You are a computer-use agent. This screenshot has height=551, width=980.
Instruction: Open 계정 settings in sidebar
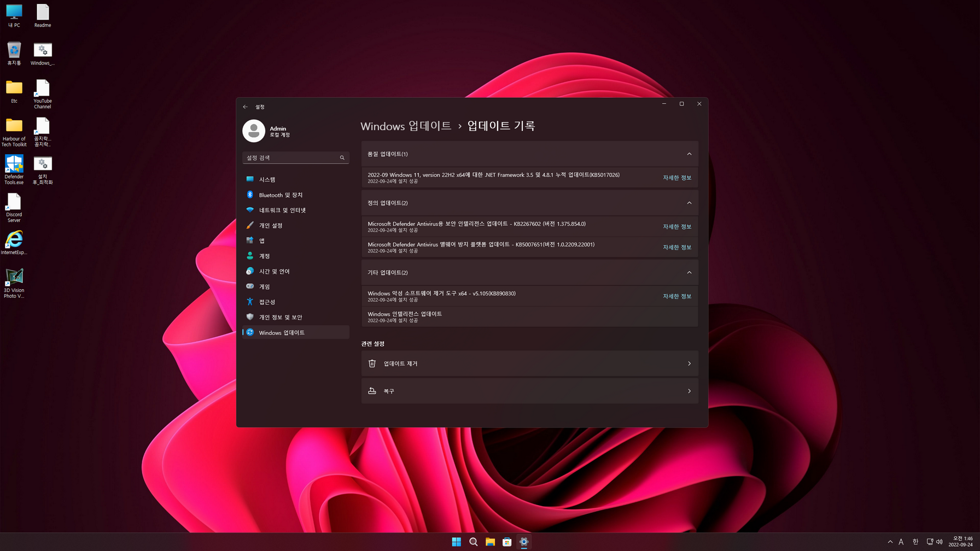295,256
